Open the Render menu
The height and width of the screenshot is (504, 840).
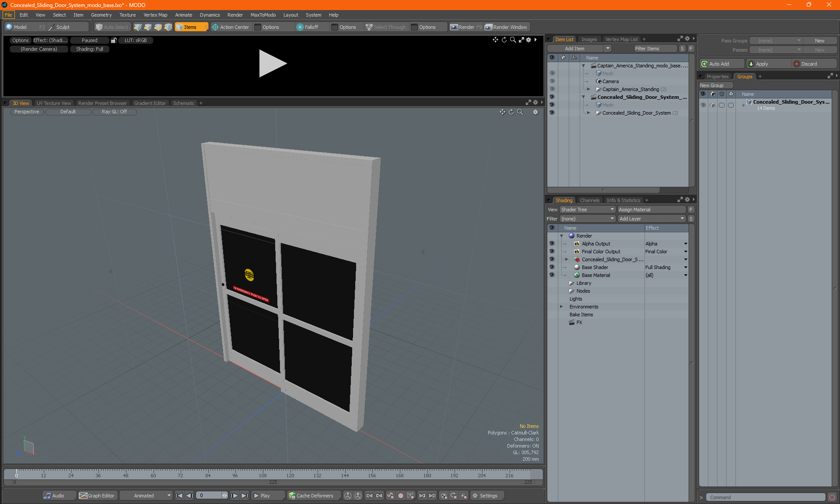pos(235,15)
